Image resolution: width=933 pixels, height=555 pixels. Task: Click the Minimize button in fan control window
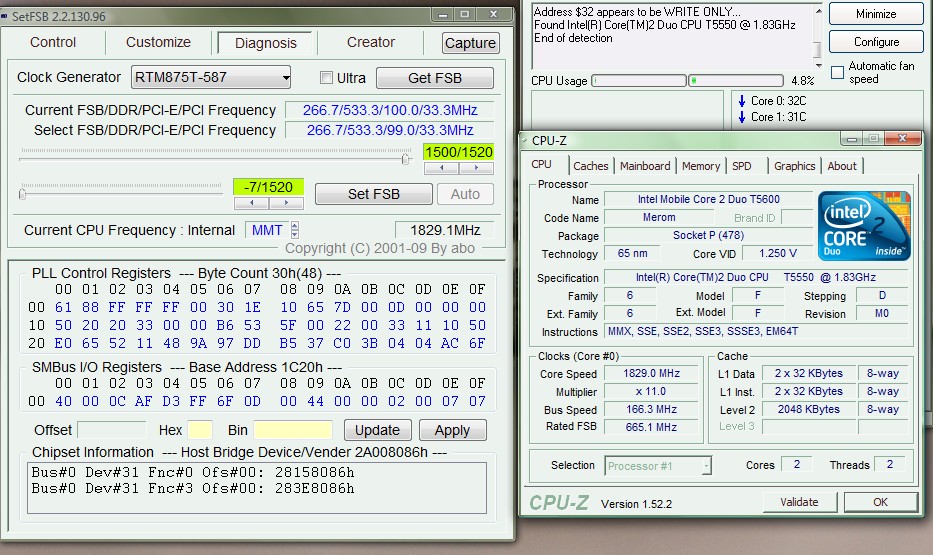(876, 14)
